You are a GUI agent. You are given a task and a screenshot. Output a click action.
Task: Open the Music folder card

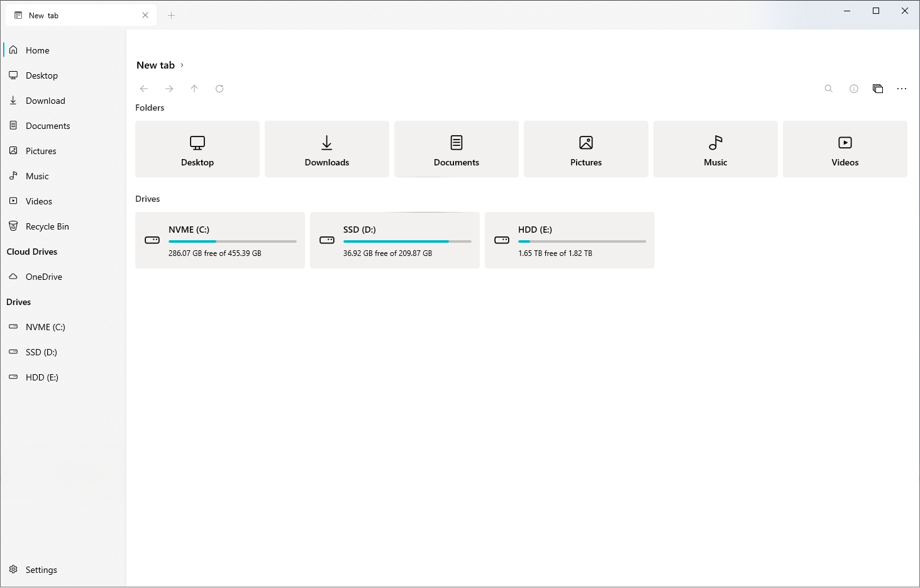716,149
